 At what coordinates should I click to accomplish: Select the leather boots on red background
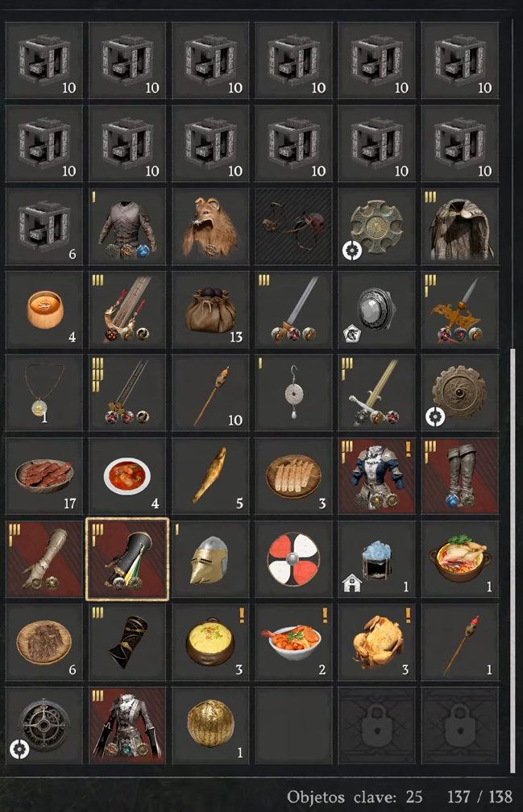coord(460,475)
